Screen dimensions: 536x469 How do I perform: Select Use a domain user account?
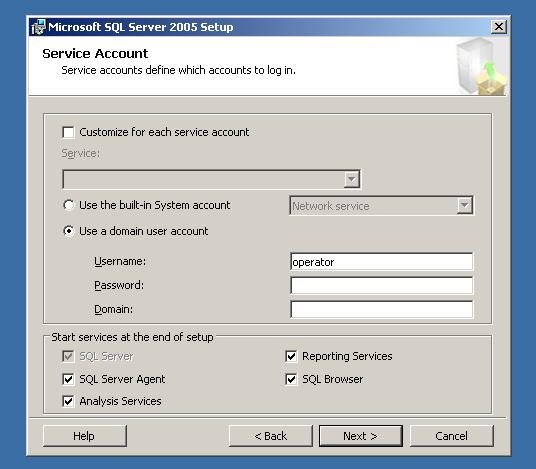tap(69, 231)
